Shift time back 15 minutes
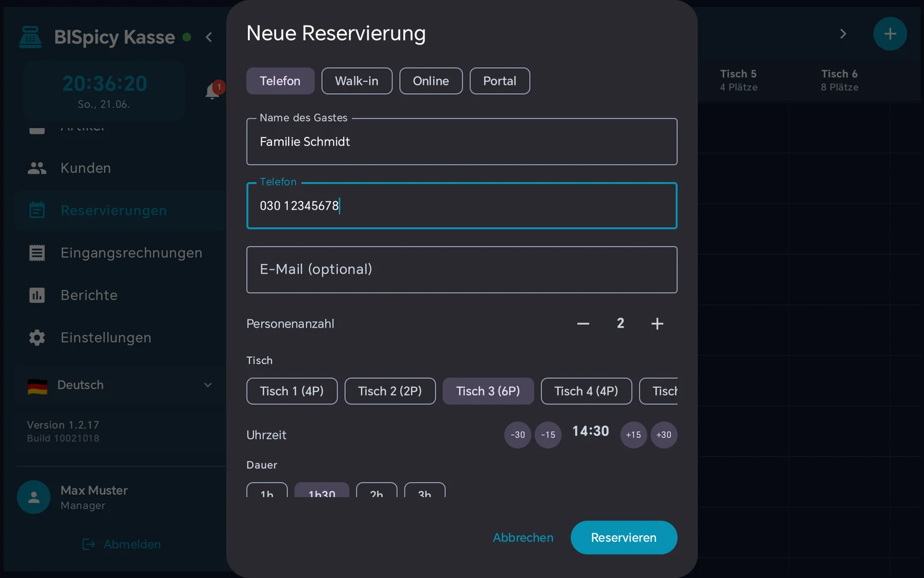 click(548, 435)
